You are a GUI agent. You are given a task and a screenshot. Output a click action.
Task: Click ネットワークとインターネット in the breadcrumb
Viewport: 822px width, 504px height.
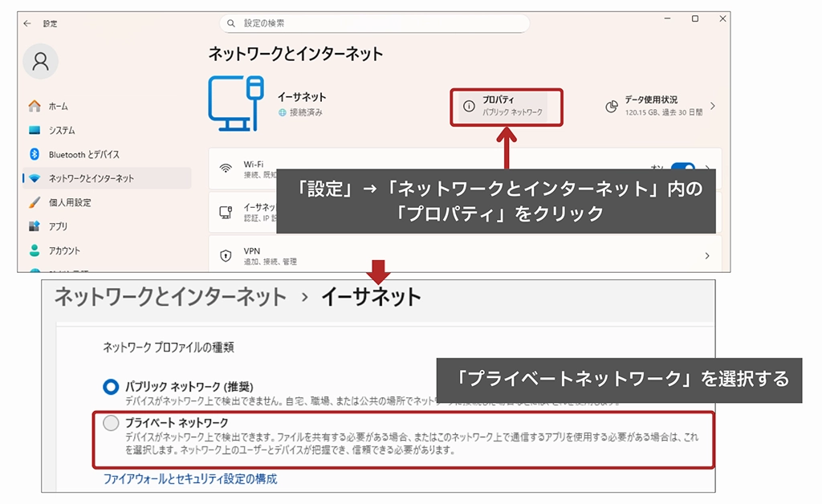tap(169, 296)
